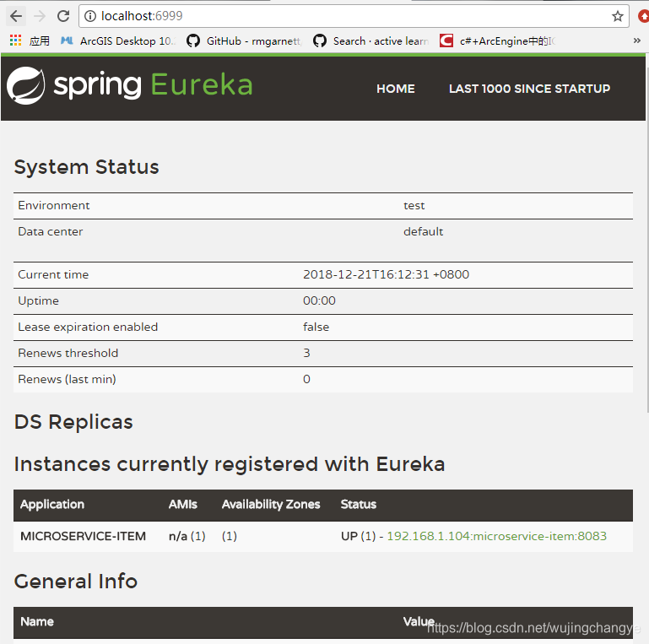Click the Renews threshold label
Viewport: 649px width, 644px height.
(68, 353)
